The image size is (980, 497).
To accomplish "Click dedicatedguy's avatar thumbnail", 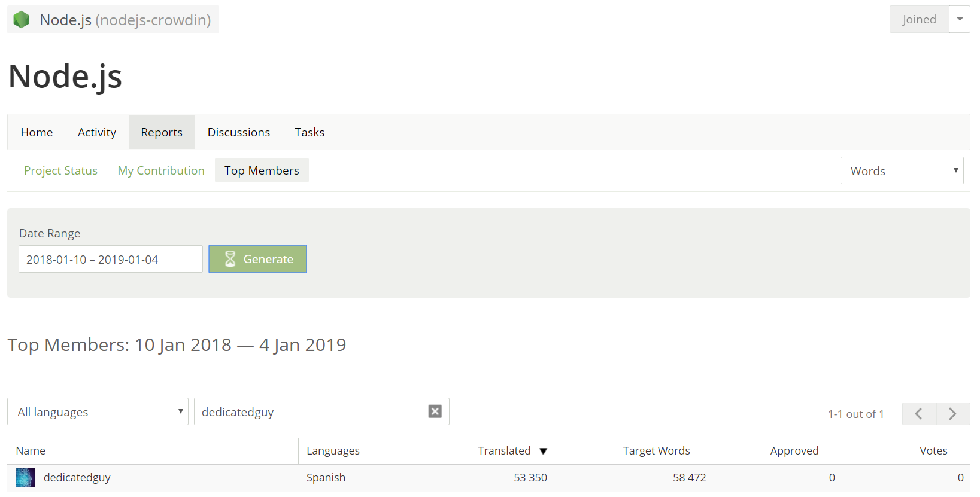I will coord(25,477).
